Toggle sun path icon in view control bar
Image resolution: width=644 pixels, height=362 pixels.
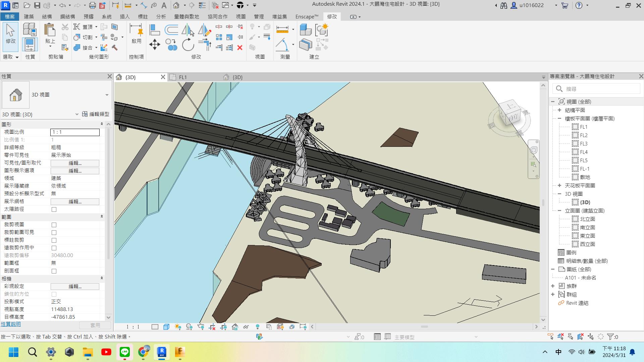tap(178, 327)
